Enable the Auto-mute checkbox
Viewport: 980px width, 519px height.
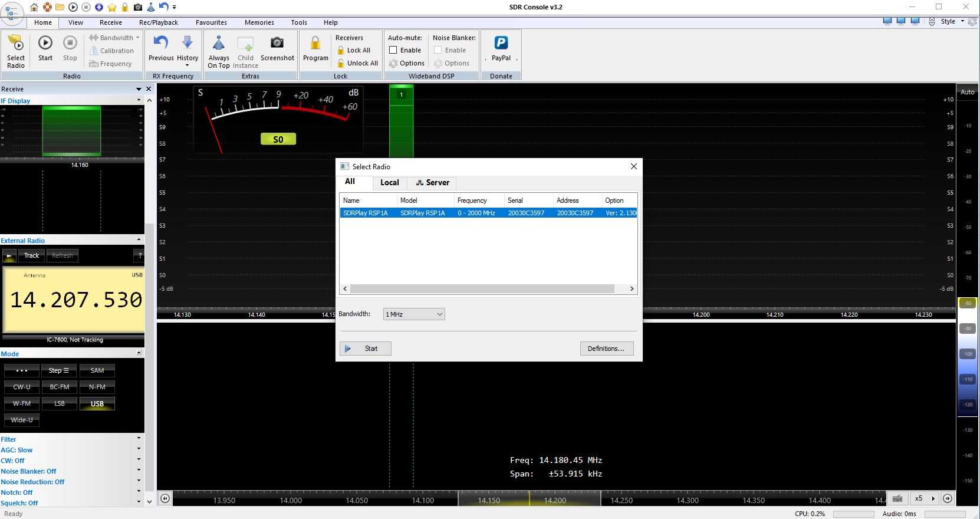[393, 50]
